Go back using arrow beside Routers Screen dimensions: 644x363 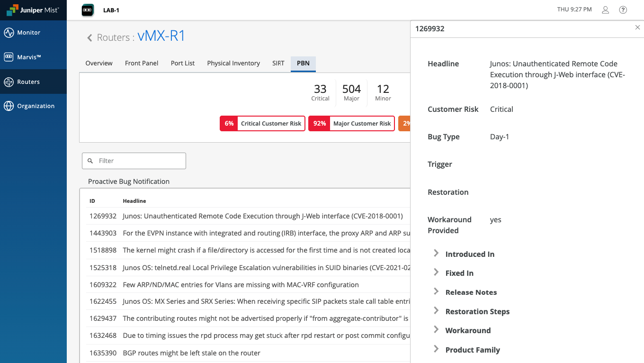pyautogui.click(x=89, y=38)
